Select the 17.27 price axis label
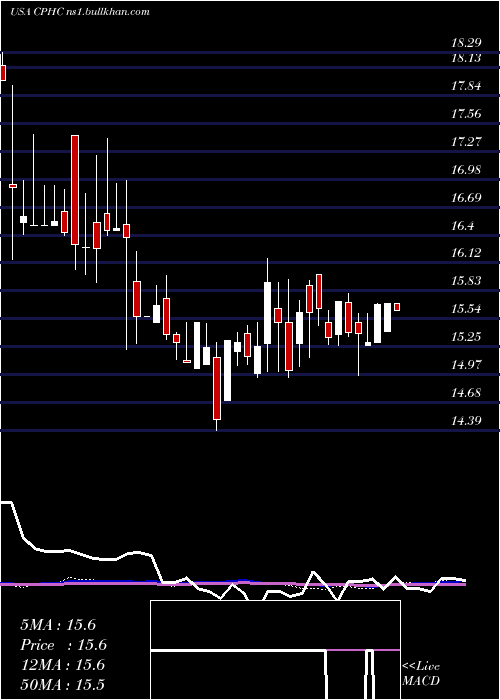Image resolution: width=500 pixels, height=700 pixels. tap(466, 142)
